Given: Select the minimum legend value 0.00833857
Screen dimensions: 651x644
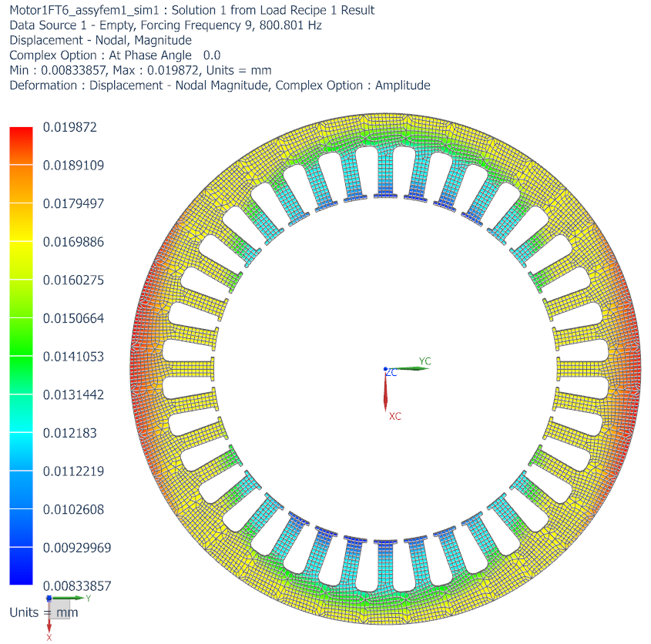Looking at the screenshot, I should pyautogui.click(x=77, y=585).
